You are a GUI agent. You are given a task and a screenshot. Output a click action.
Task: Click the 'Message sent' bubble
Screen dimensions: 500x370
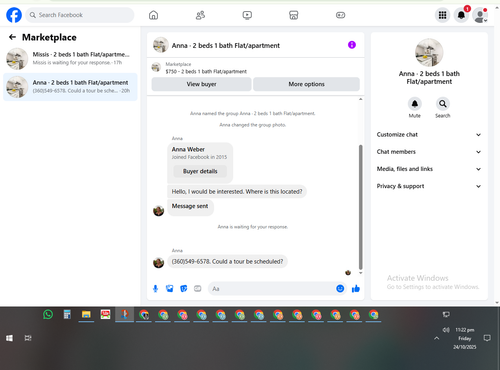(x=190, y=207)
